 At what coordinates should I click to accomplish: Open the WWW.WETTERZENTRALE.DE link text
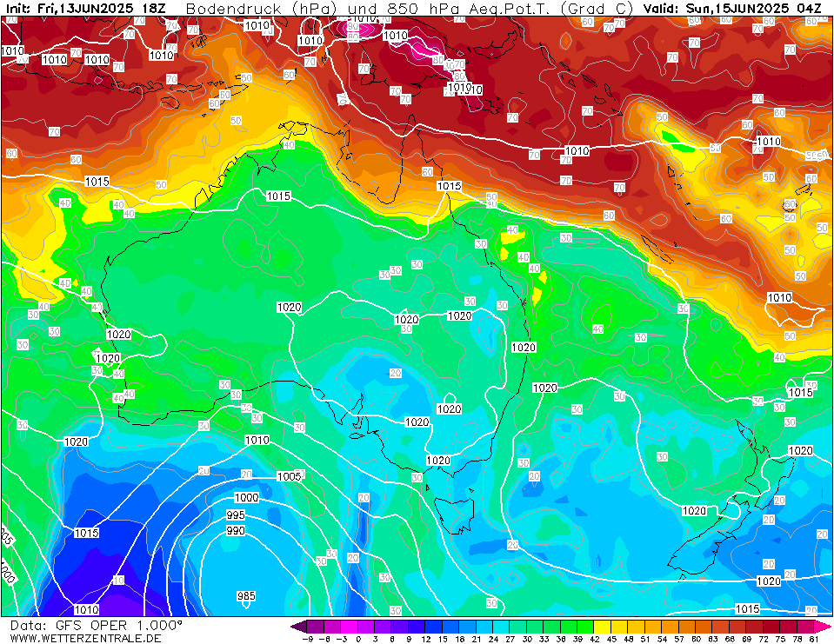coord(85,638)
